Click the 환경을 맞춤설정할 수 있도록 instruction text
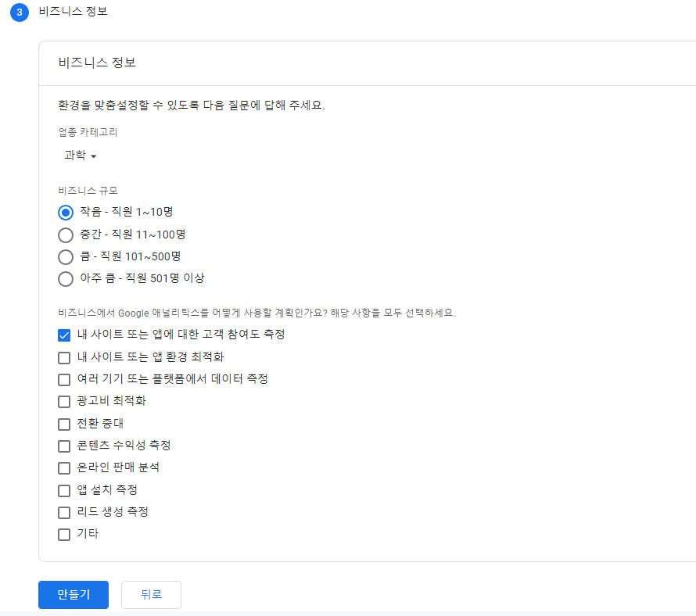The image size is (696, 616). (x=192, y=106)
